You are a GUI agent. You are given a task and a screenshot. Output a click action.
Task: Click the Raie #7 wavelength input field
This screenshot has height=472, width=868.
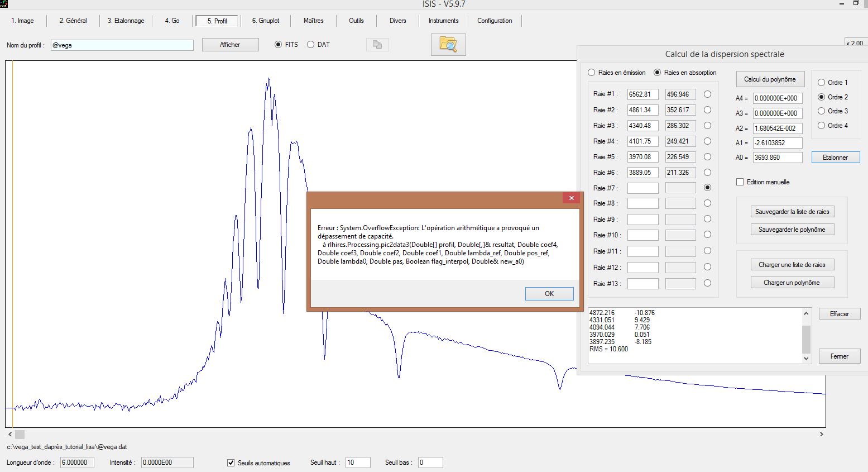click(642, 188)
